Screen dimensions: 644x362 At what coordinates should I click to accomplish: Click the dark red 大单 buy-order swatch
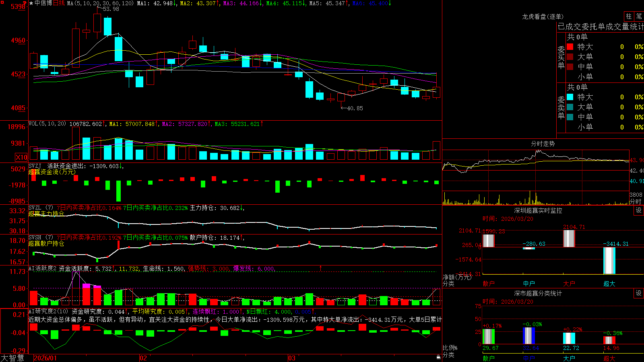570,57
